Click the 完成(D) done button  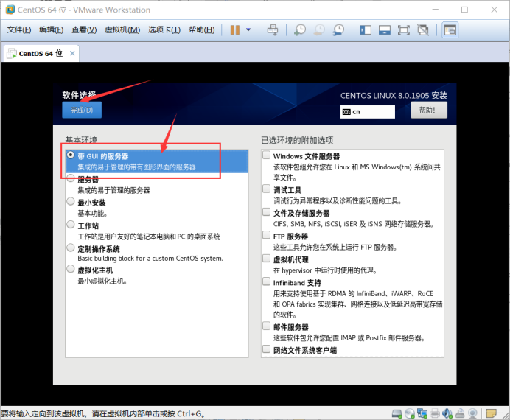click(x=82, y=111)
